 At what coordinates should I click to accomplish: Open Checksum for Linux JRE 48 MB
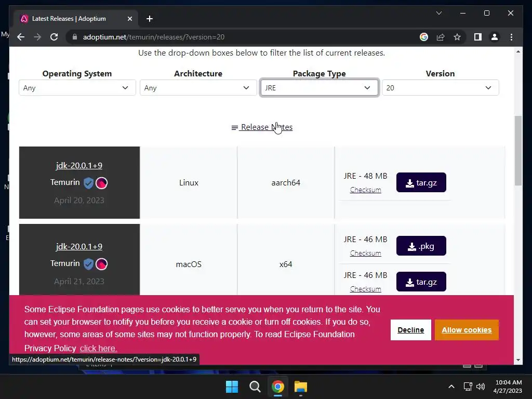click(x=365, y=190)
